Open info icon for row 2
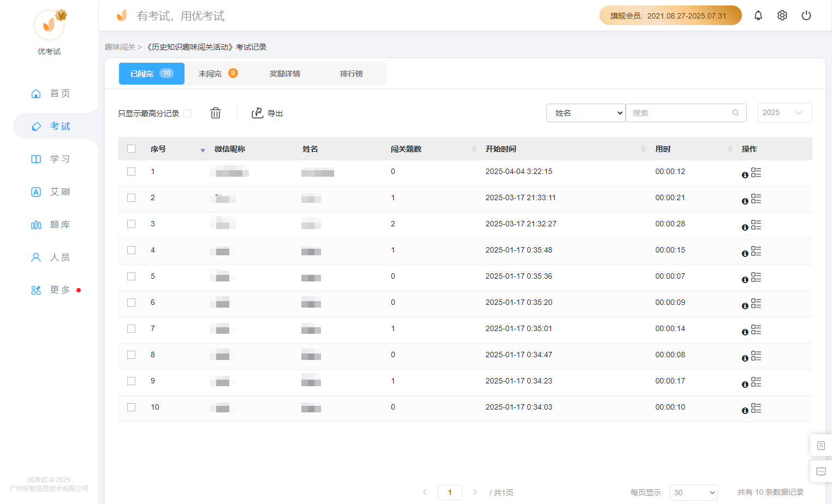Screen dimensions: 832x504 pos(745,201)
